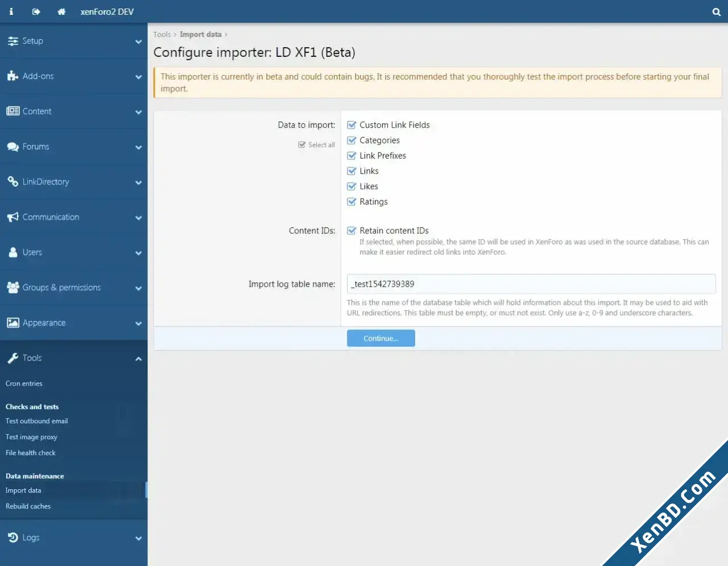Viewport: 728px width, 566px height.
Task: Click the Data maintenance heading
Action: pos(35,476)
